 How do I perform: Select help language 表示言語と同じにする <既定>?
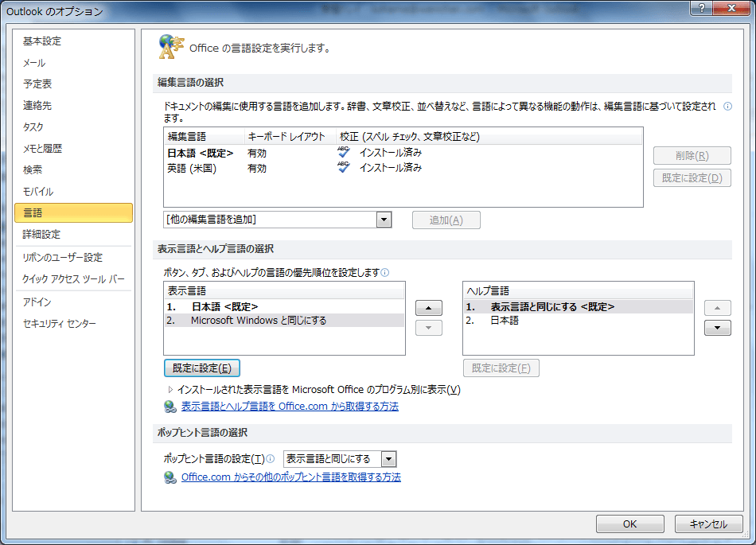[x=578, y=307]
